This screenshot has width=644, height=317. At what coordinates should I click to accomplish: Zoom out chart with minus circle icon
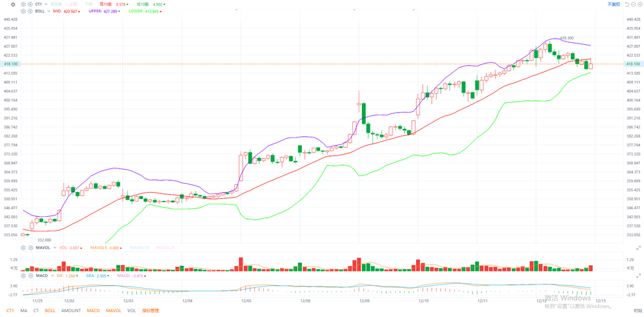pyautogui.click(x=633, y=4)
